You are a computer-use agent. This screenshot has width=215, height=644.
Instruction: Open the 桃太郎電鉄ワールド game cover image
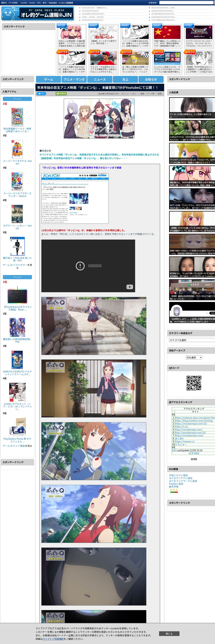pos(17,117)
